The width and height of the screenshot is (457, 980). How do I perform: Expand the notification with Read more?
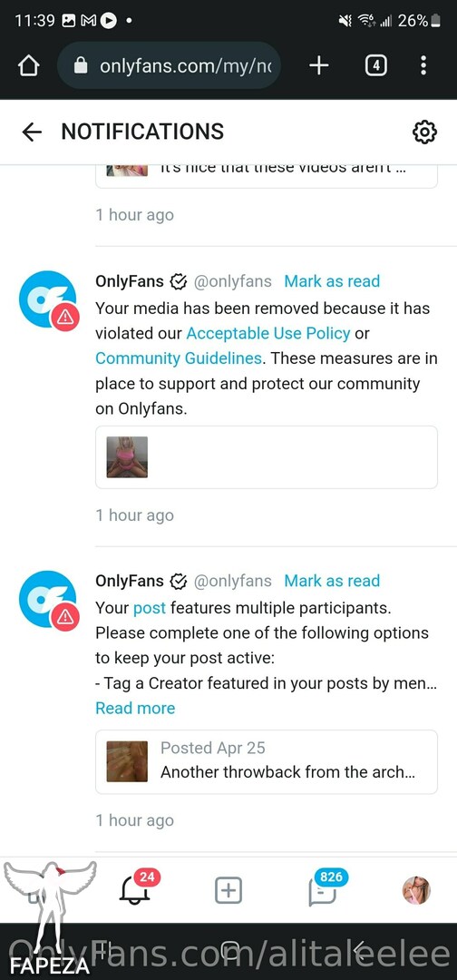click(135, 708)
